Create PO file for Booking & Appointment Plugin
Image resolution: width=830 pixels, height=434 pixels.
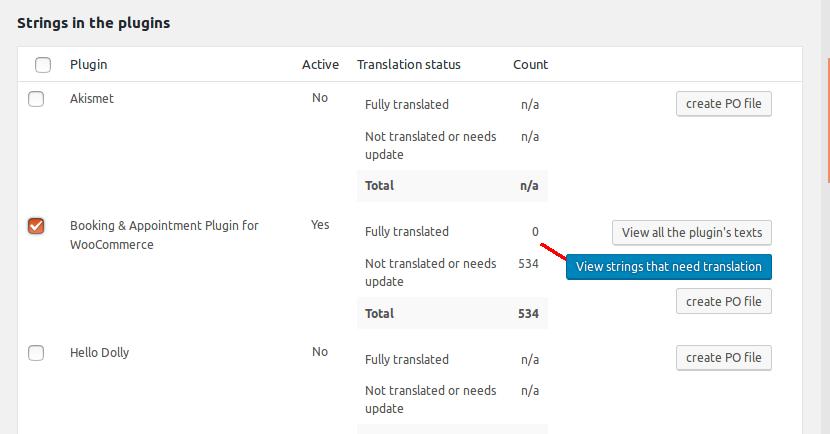pos(724,301)
